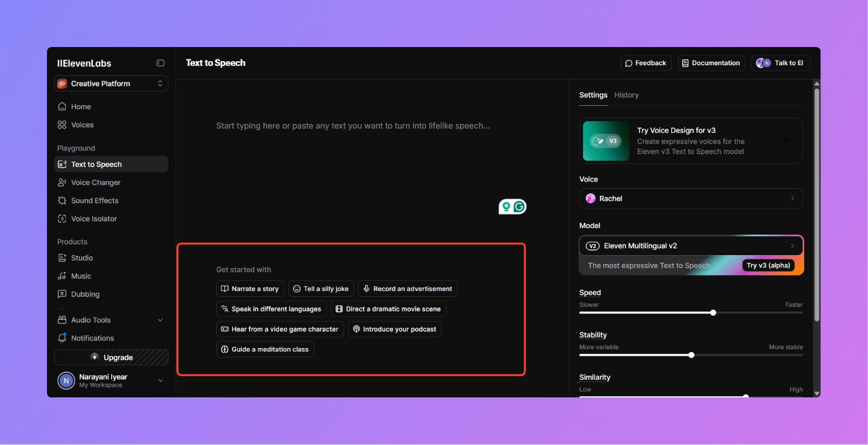Click the IIElevenLabs logo
Image resolution: width=868 pixels, height=445 pixels.
[84, 63]
